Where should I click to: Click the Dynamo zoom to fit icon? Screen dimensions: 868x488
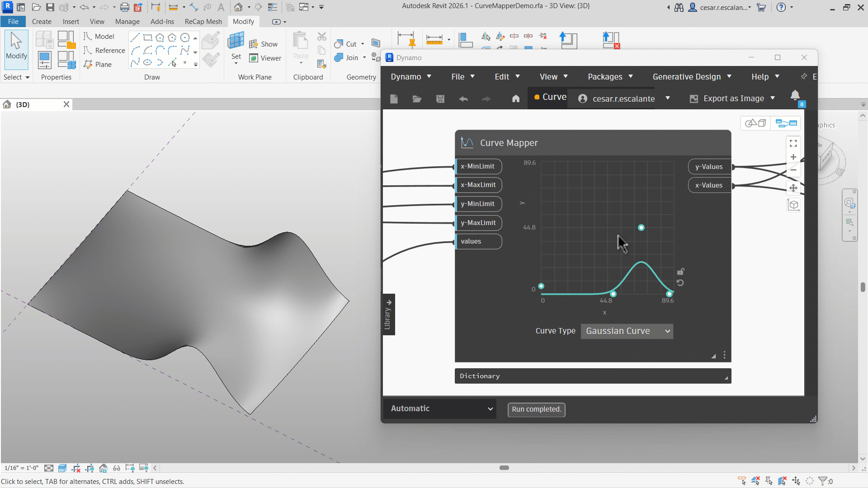coord(793,143)
